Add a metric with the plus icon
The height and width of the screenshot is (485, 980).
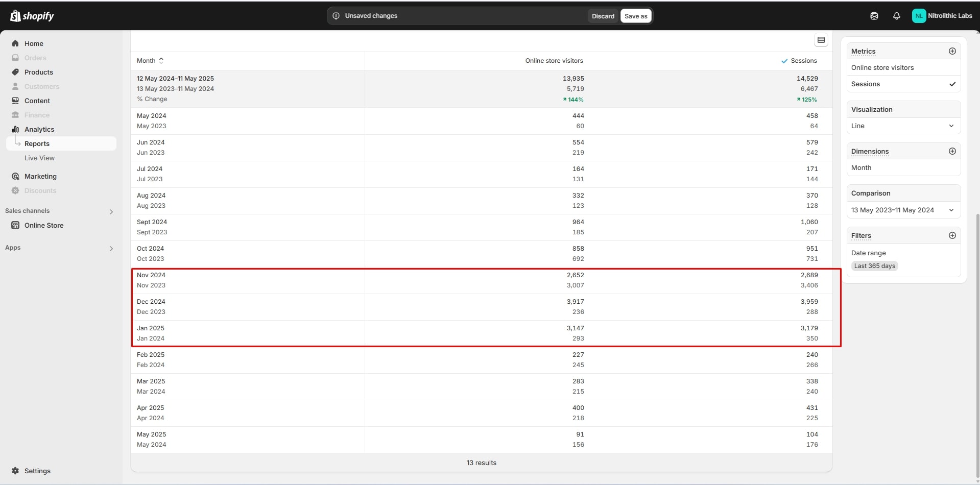click(x=952, y=51)
